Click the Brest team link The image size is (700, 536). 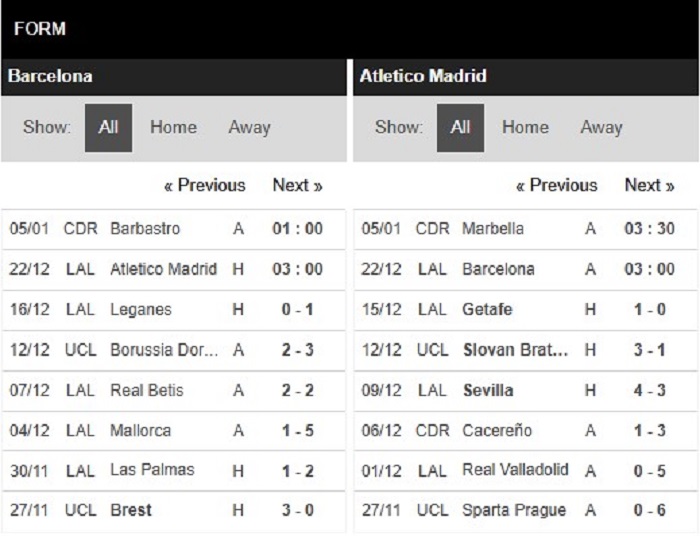[x=131, y=510]
